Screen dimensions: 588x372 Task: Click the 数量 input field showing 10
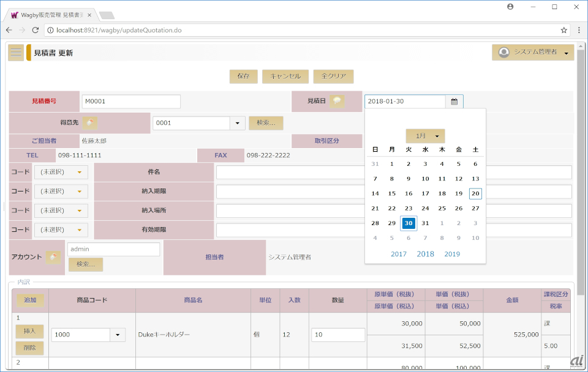[338, 335]
